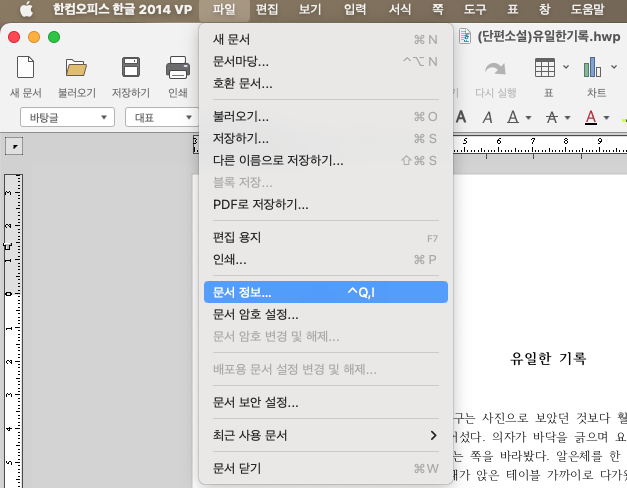Expand the 최근 사용 문서 submenu
The height and width of the screenshot is (488, 627).
[326, 435]
